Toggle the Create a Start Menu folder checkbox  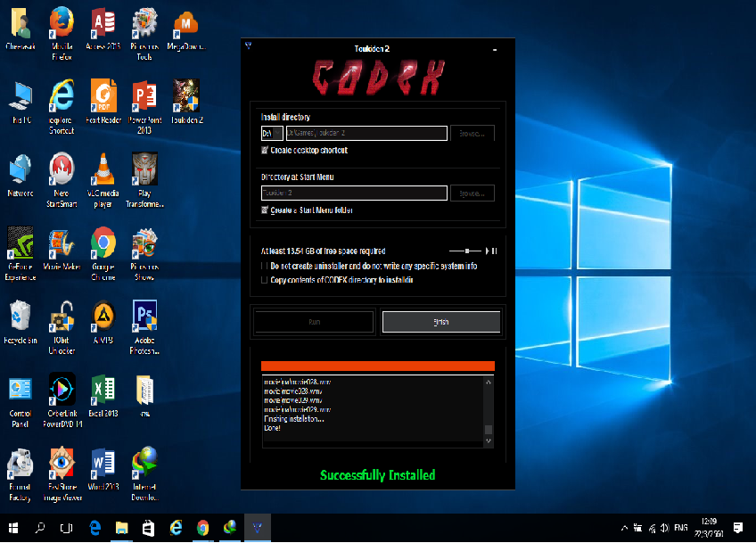(x=265, y=210)
